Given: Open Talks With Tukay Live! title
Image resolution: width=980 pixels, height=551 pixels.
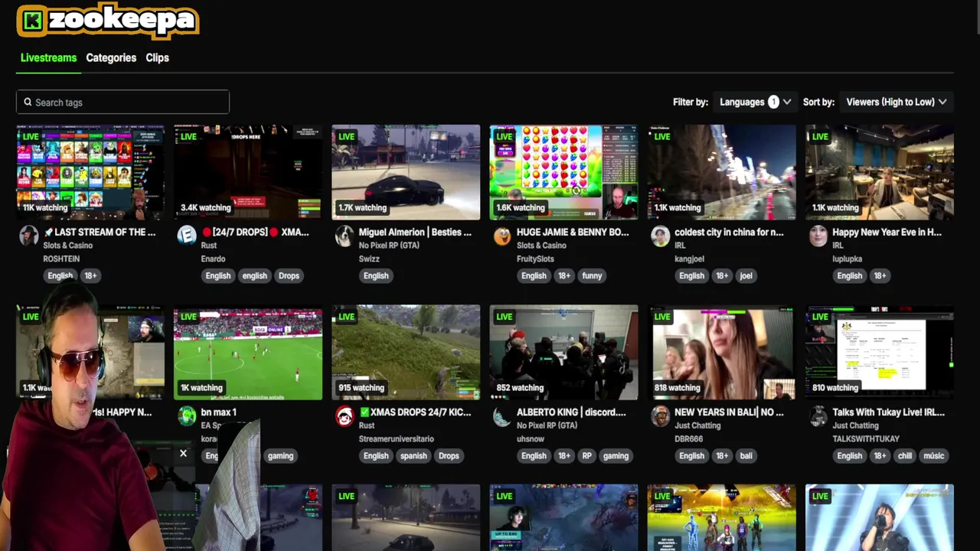Looking at the screenshot, I should coord(888,412).
